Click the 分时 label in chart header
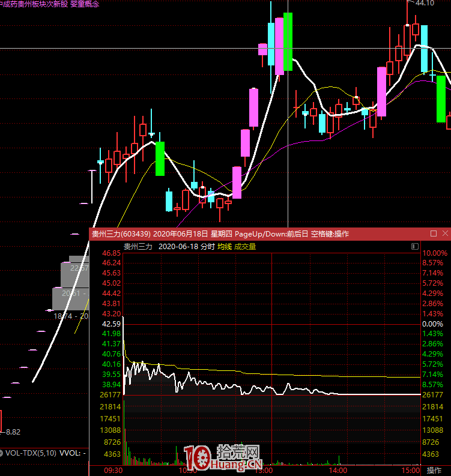The image size is (451, 476). (x=207, y=247)
